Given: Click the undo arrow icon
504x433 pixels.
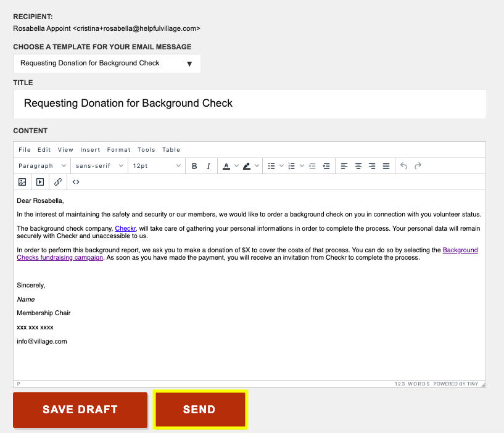Looking at the screenshot, I should pos(404,166).
